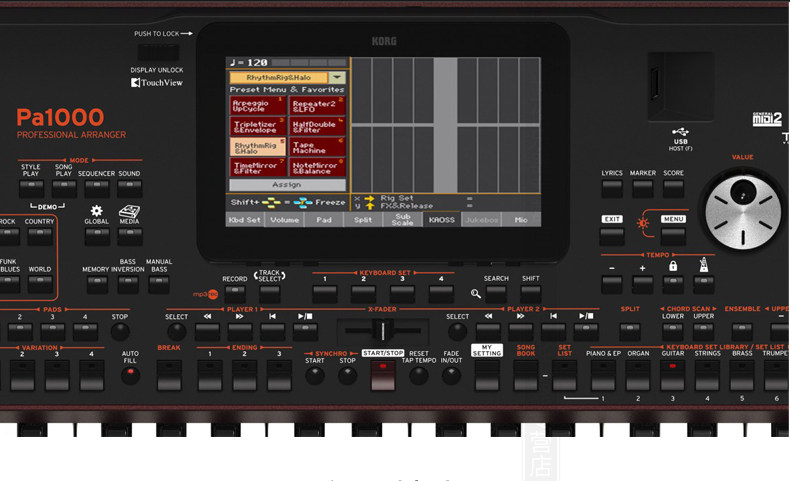Activate the Sound mode button

point(129,189)
